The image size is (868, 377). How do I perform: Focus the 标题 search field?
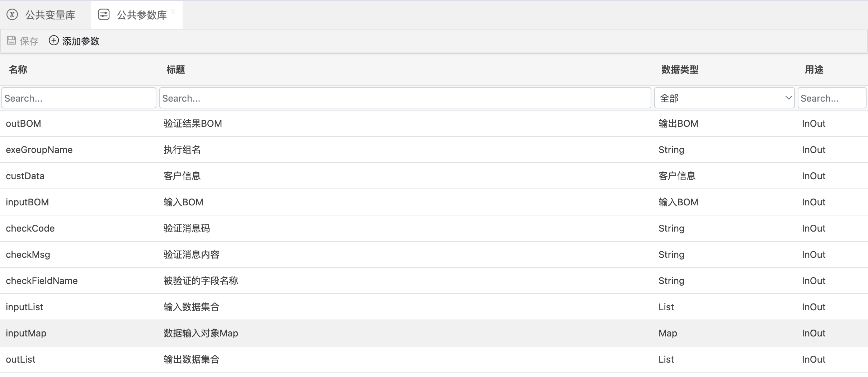point(405,98)
